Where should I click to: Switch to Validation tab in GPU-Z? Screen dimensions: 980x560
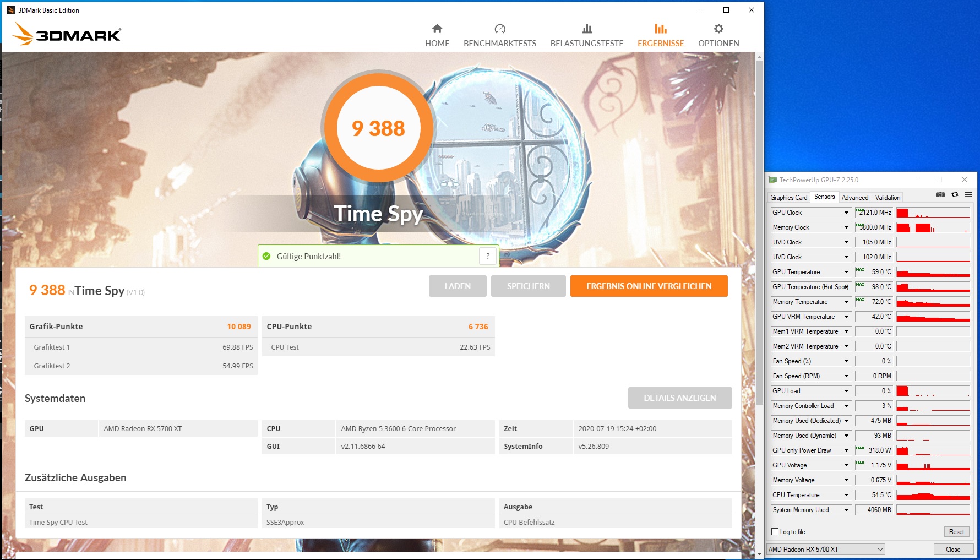click(x=888, y=197)
